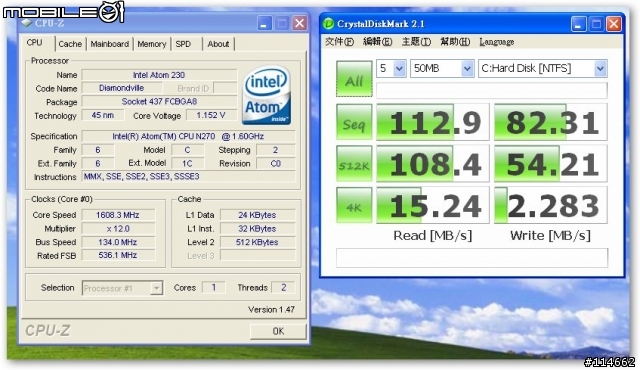Click the Intel Atom 230 name field
Screen dimensions: 640x370
point(159,75)
